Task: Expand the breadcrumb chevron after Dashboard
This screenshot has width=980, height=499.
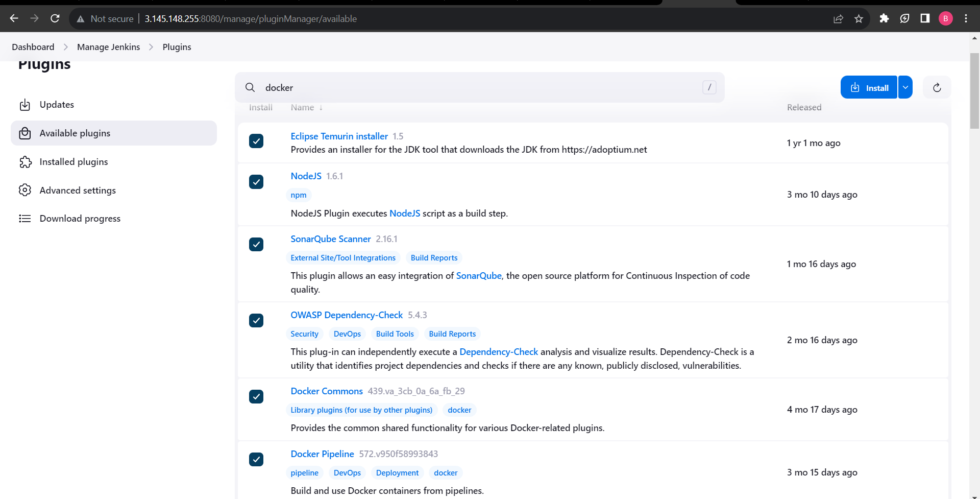Action: 66,47
